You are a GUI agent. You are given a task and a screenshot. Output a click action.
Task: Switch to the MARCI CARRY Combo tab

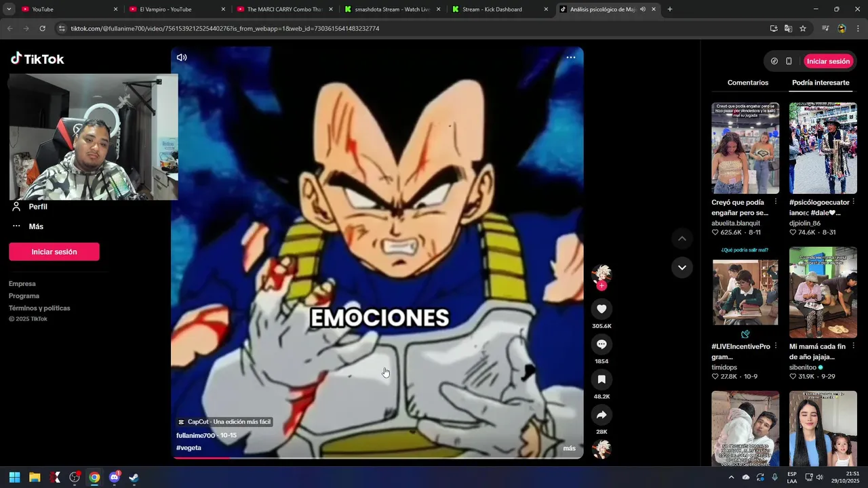coord(283,9)
